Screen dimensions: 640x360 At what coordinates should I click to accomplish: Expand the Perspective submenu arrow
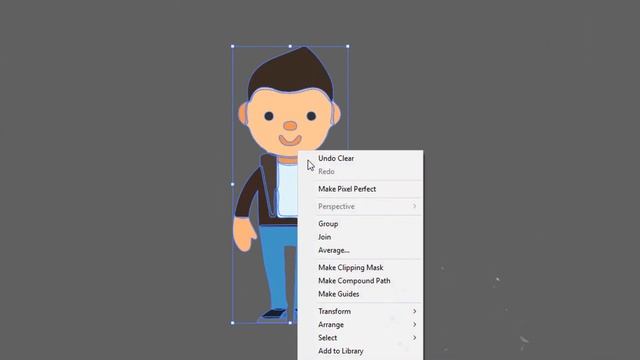pos(414,207)
